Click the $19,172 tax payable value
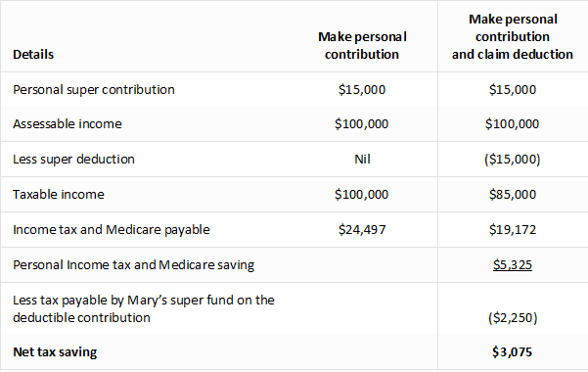 tap(513, 230)
